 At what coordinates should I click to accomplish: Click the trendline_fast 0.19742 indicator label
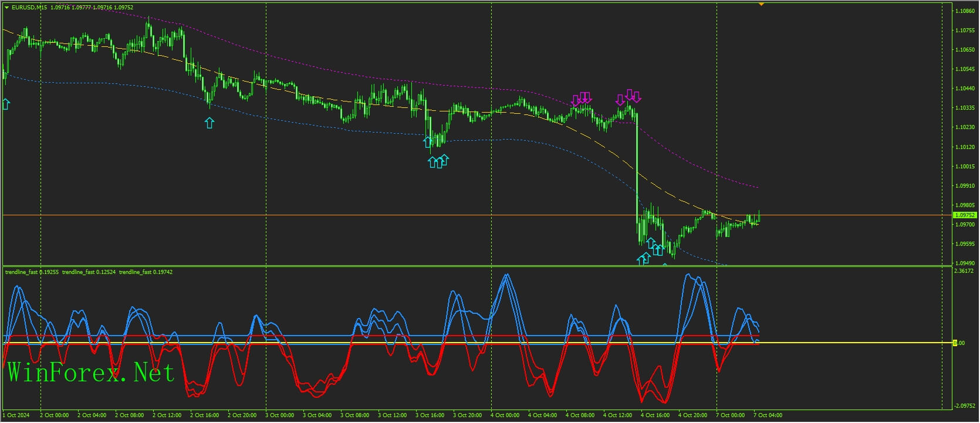coord(146,272)
